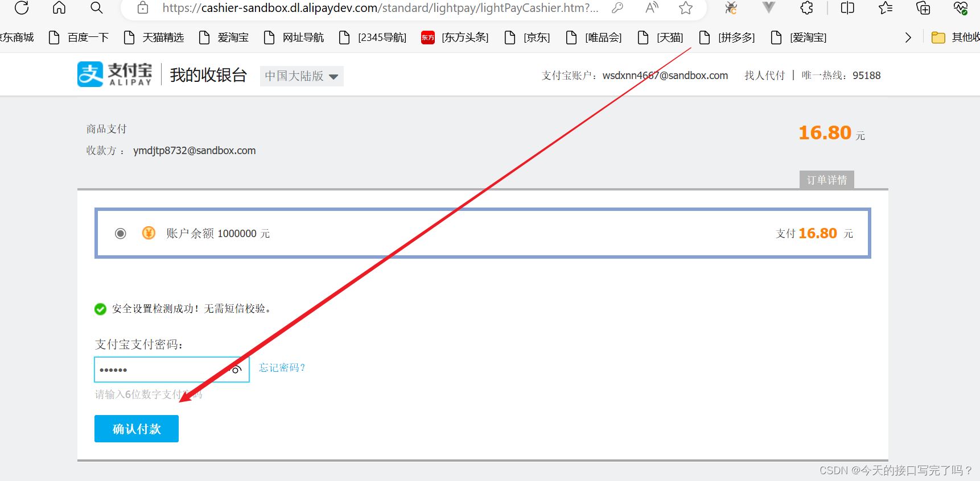Image resolution: width=980 pixels, height=481 pixels.
Task: Focus the Alipay payment password field
Action: click(172, 370)
